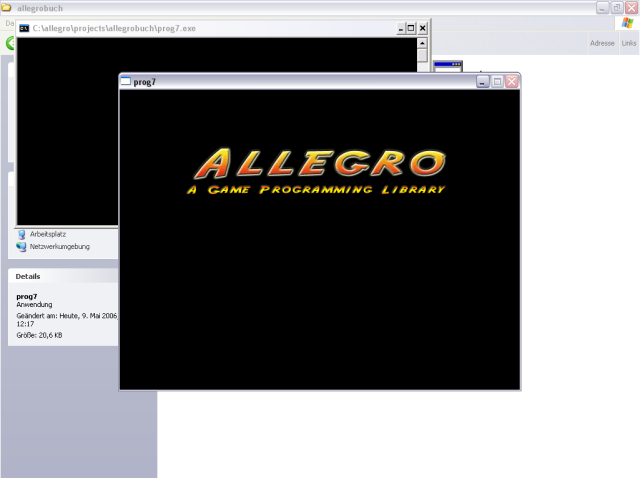Click the Arbeitsplatz computer icon

22,234
